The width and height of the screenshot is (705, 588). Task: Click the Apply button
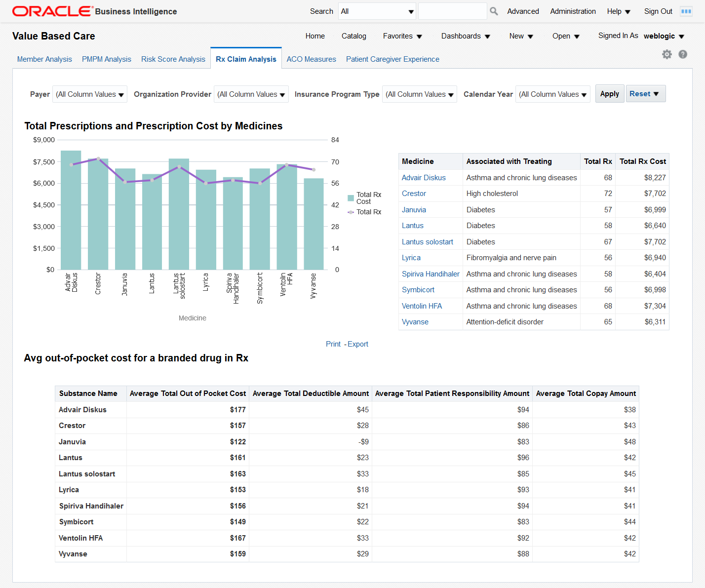(x=610, y=94)
